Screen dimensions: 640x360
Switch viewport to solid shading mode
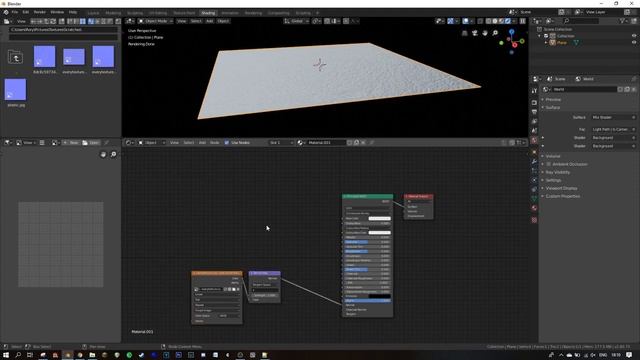(495, 21)
